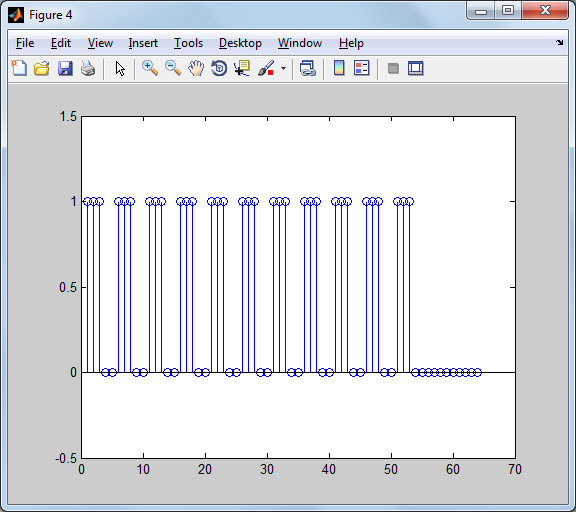The height and width of the screenshot is (512, 576).
Task: Activate the Rotate 3D tool
Action: pyautogui.click(x=219, y=68)
